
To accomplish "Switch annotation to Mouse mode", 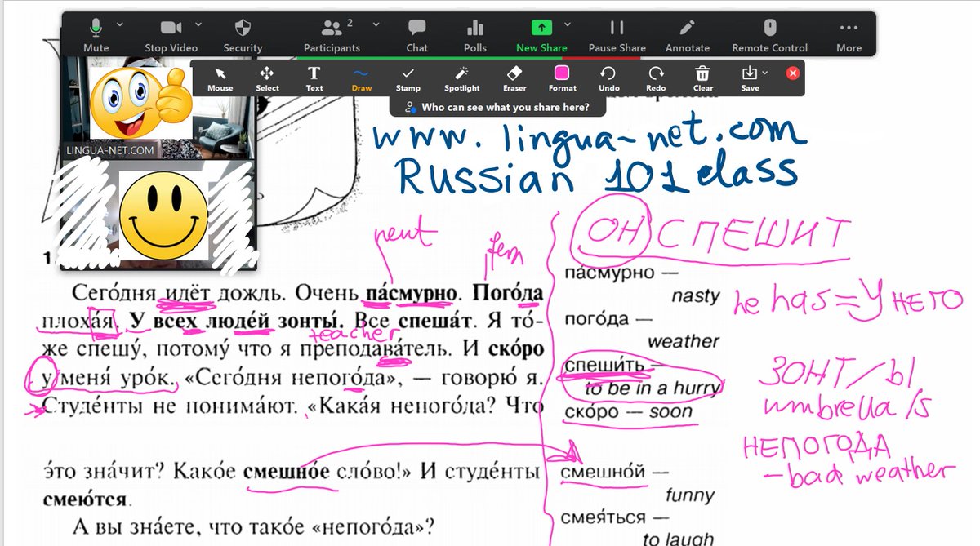I will click(220, 78).
